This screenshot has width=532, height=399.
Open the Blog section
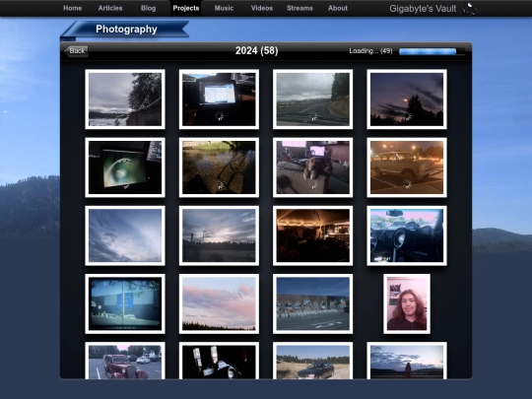point(148,8)
